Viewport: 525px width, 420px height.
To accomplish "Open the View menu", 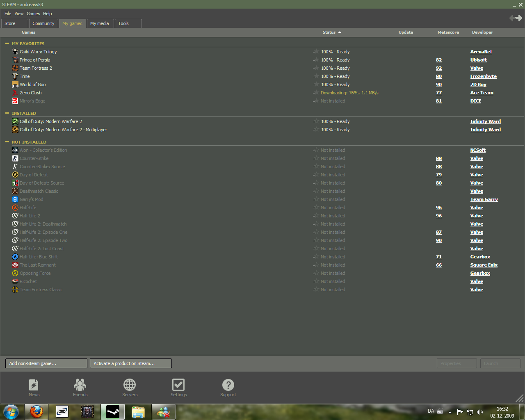I will coord(19,14).
